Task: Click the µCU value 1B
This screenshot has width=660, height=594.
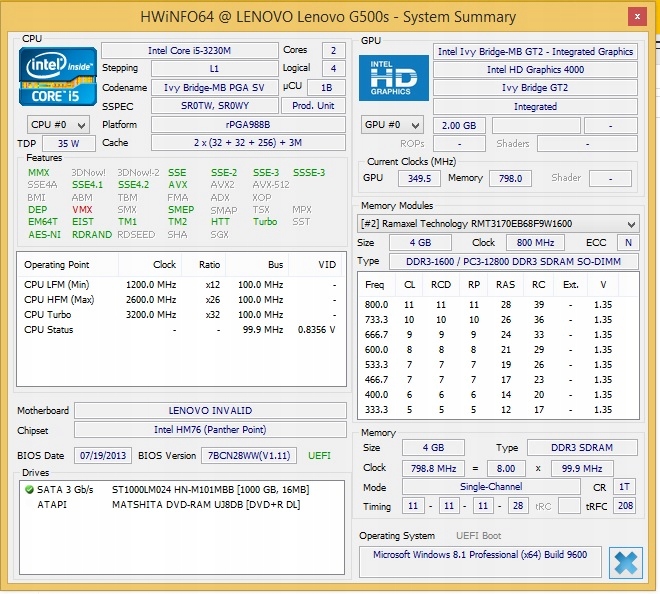Action: click(x=327, y=88)
